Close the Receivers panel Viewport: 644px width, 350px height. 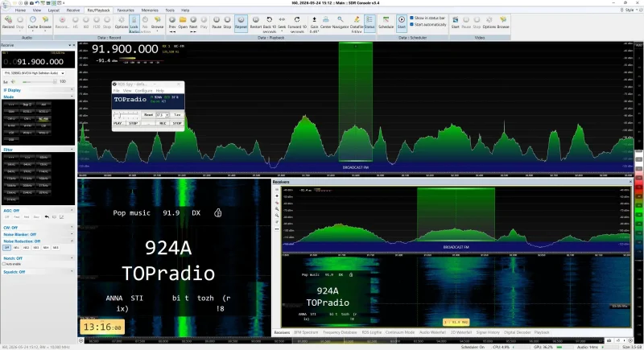click(x=631, y=182)
